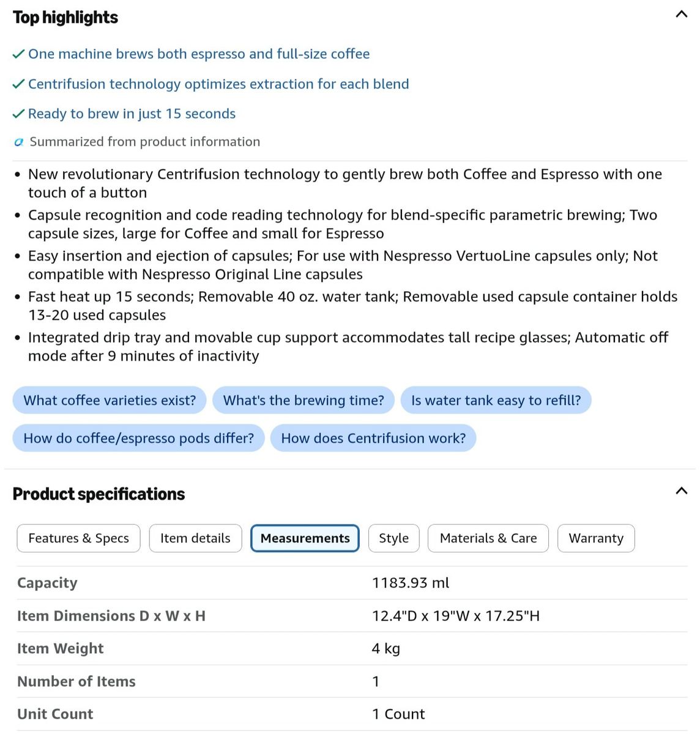Ask 'How does Centrifusion work?'
700x734 pixels.
click(x=373, y=438)
